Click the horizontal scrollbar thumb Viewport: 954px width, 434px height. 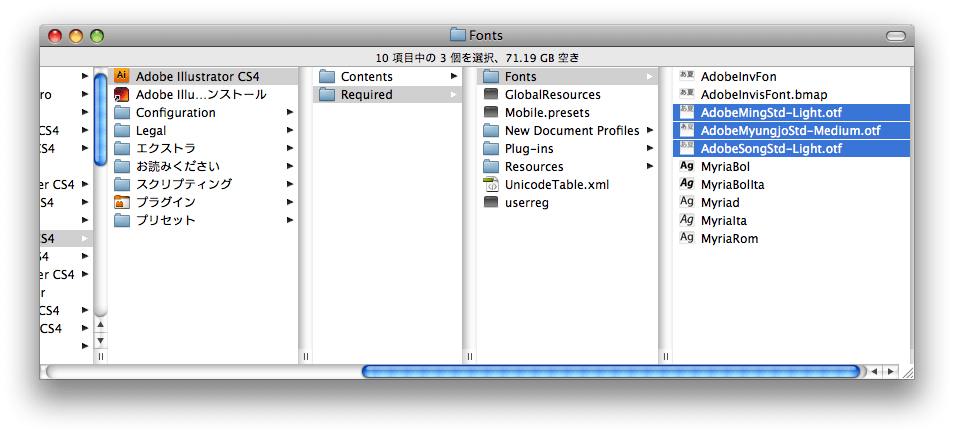point(611,371)
